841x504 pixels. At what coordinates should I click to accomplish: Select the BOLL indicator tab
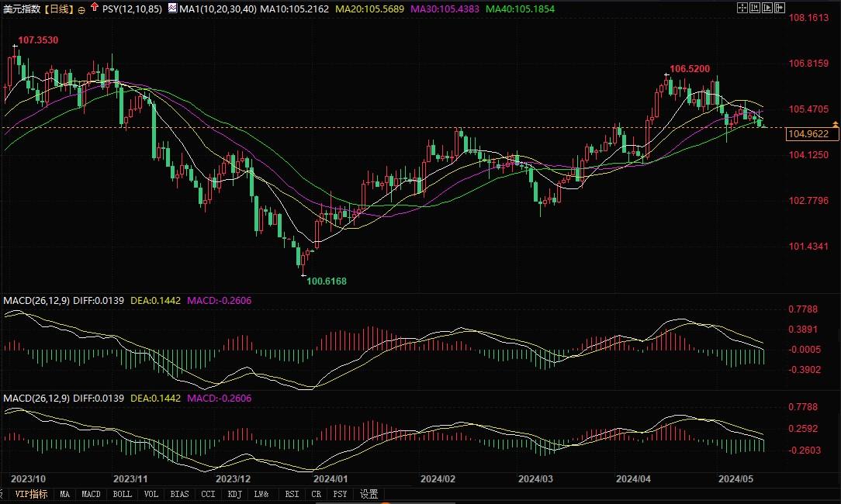pyautogui.click(x=122, y=494)
